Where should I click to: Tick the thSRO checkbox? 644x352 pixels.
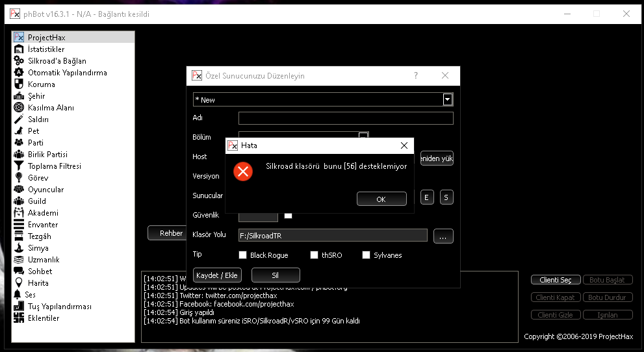pyautogui.click(x=315, y=255)
